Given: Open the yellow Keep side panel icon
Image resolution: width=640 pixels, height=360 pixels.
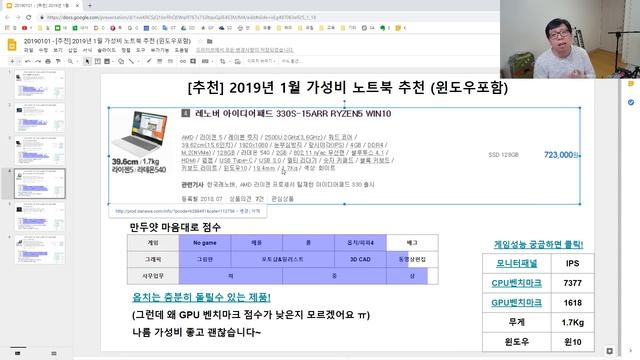Looking at the screenshot, I should point(631,84).
